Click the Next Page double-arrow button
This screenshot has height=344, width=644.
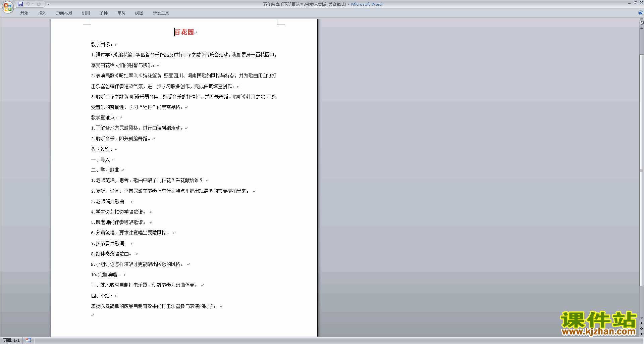tap(641, 334)
